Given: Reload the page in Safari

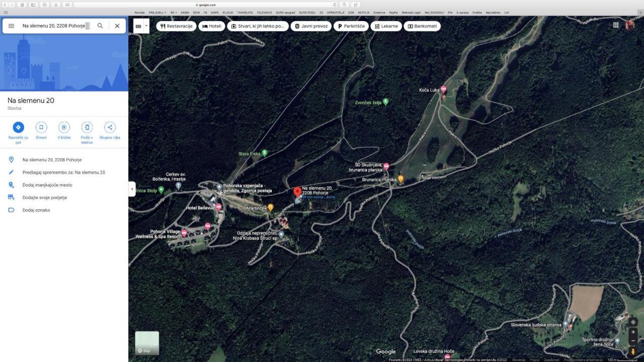Looking at the screenshot, I should 335,5.
